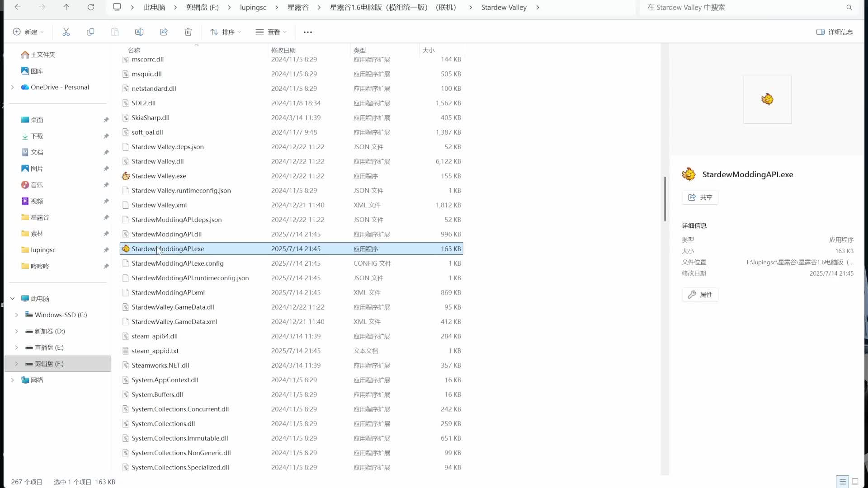The height and width of the screenshot is (488, 868).
Task: Click the 共享 share button in details pane
Action: click(699, 197)
